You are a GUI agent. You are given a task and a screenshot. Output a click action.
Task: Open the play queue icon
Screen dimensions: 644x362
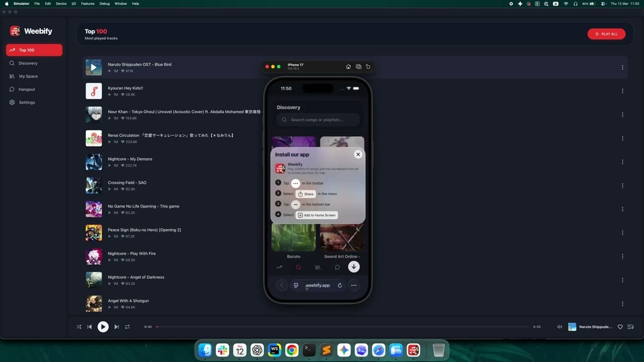coord(631,327)
